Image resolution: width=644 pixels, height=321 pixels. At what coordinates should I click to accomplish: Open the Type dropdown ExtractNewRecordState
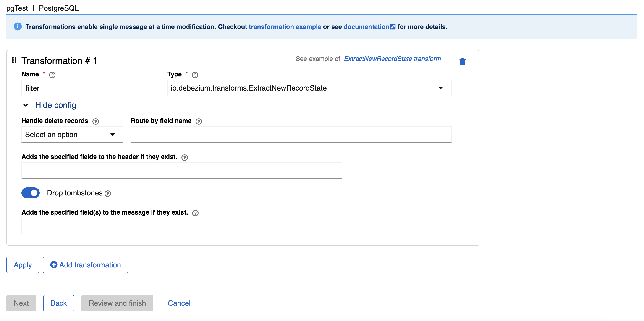[x=309, y=88]
